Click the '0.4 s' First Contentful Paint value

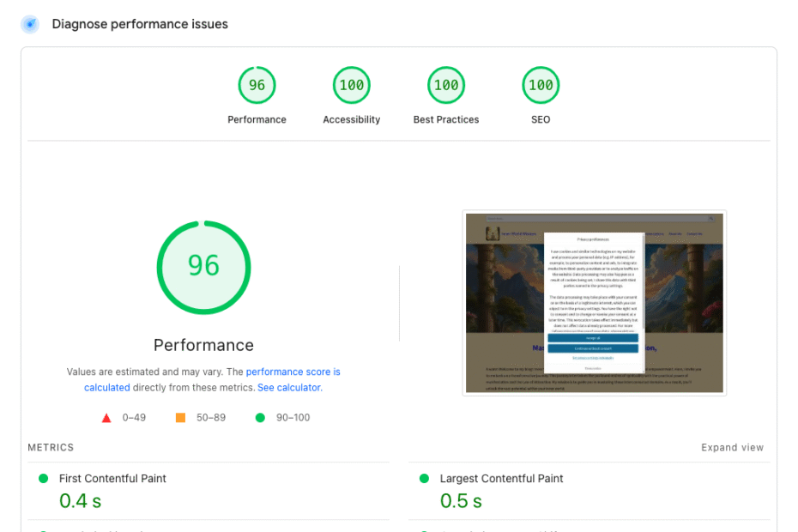81,501
